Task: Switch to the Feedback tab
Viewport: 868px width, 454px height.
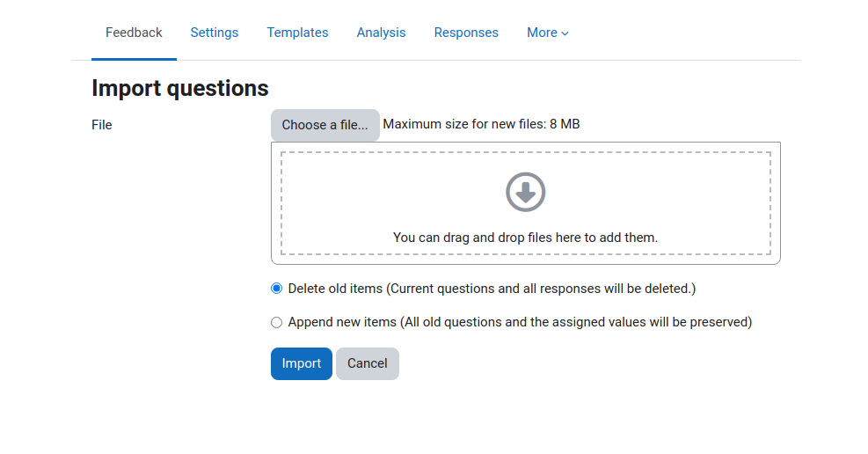Action: point(134,33)
